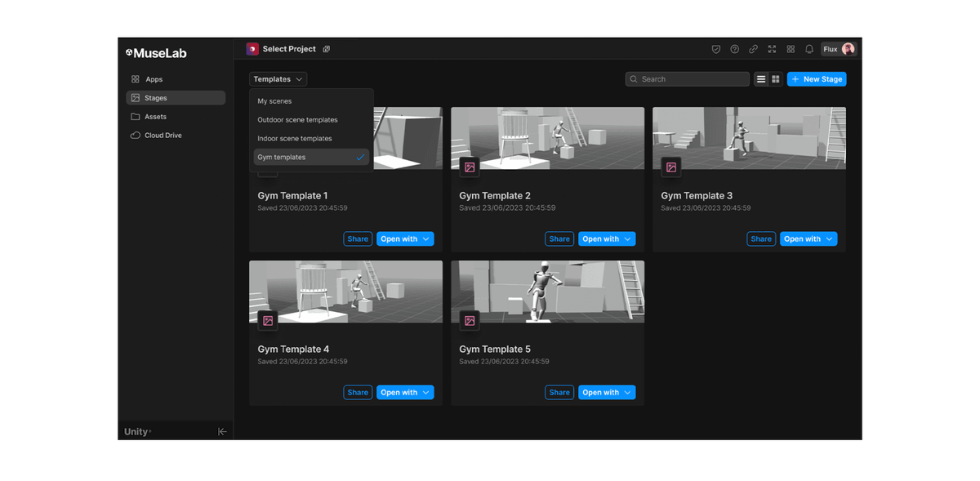Click image icon on Gym Template 5 card
The width and height of the screenshot is (980, 481).
[x=470, y=321]
